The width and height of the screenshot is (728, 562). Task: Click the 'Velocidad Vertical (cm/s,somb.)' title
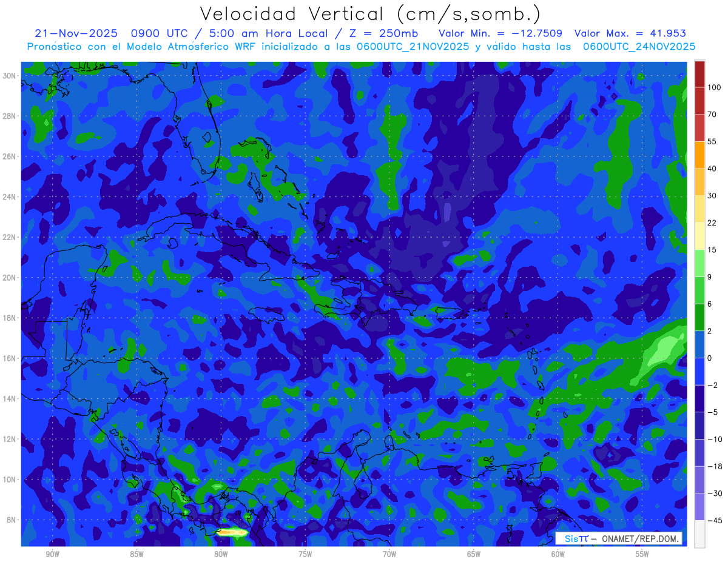(369, 15)
